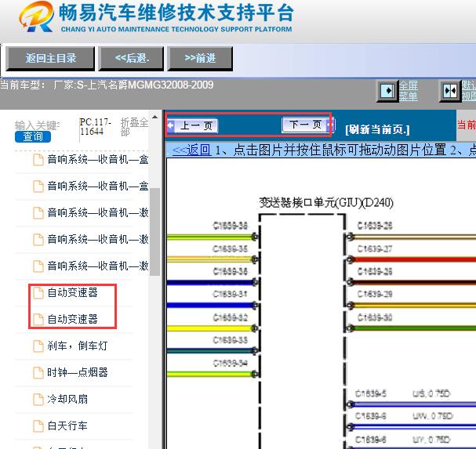Click the document icon beside 白天行车
The image size is (476, 449).
tap(38, 426)
